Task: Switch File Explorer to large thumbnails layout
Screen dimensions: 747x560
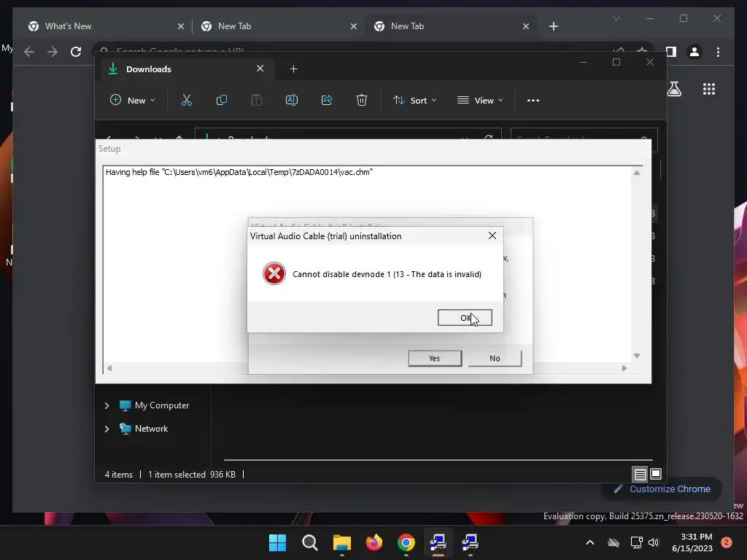Action: [x=656, y=474]
